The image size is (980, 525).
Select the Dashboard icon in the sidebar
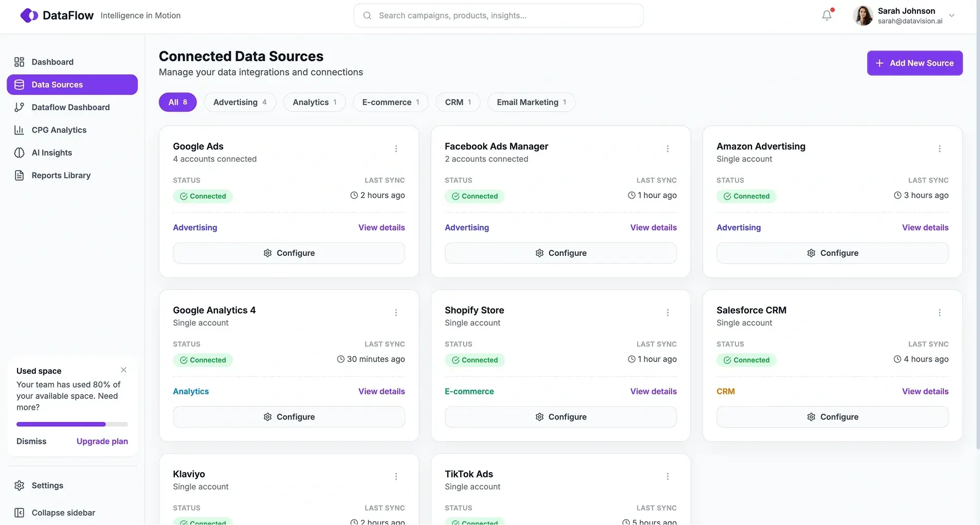tap(19, 61)
